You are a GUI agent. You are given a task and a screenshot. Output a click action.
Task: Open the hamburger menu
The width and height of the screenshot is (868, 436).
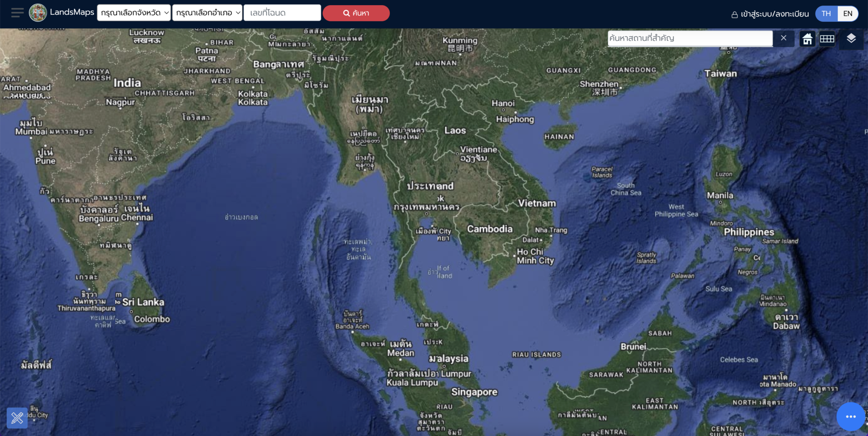click(17, 13)
